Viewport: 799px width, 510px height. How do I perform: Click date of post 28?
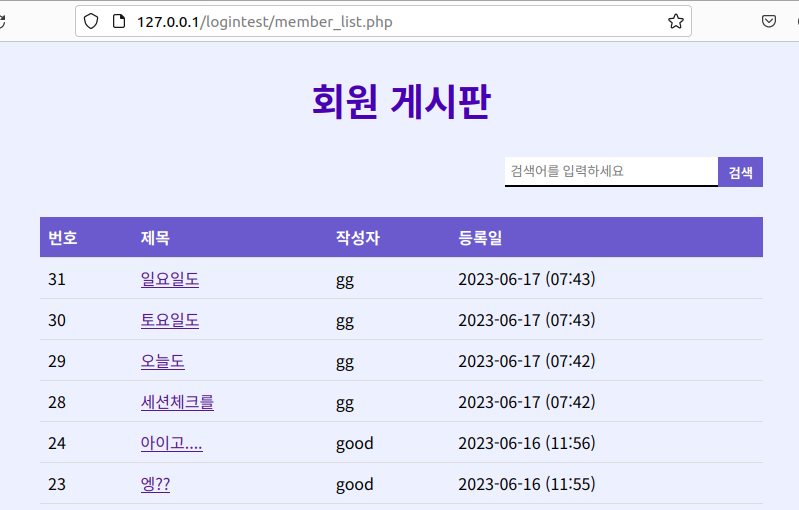click(527, 402)
